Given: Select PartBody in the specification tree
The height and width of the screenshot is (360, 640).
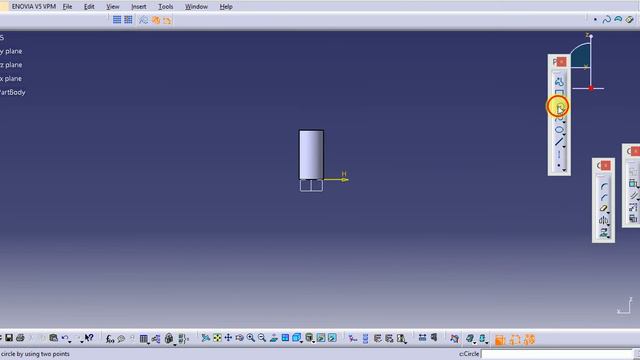Looking at the screenshot, I should (x=13, y=92).
